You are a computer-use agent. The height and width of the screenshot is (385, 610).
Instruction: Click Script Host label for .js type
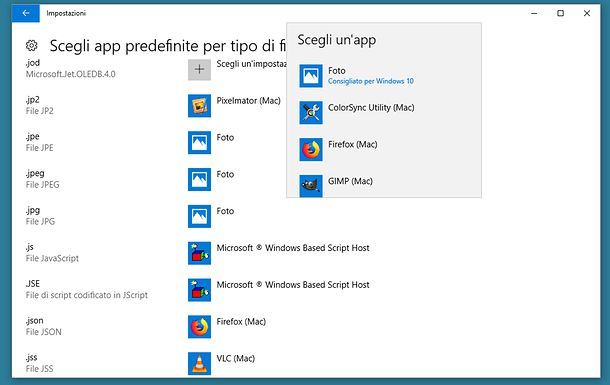[293, 248]
